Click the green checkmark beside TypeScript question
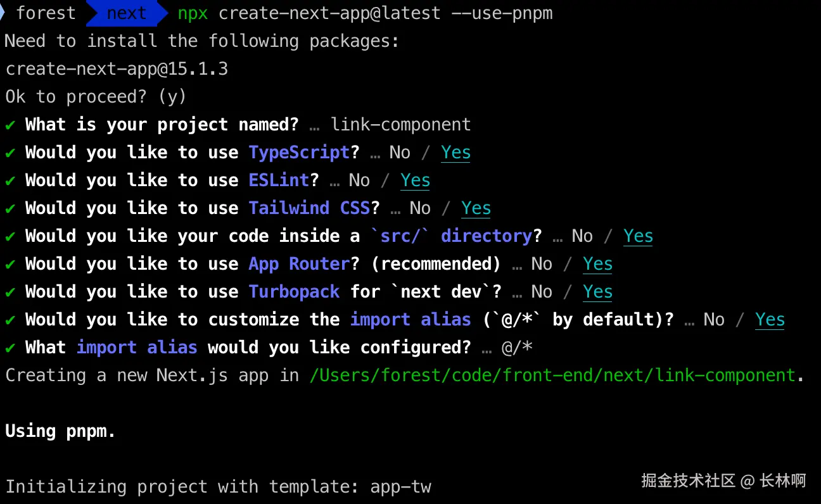 coord(10,153)
